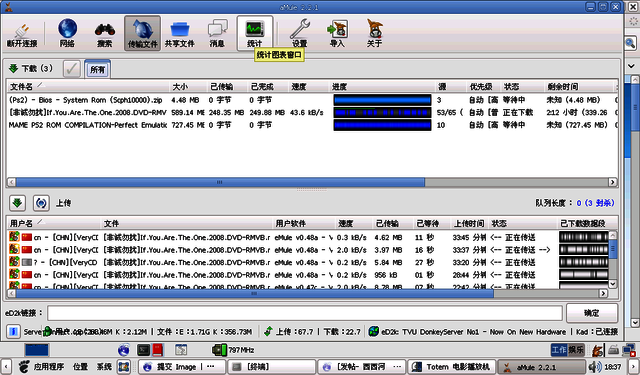Click into the eD2k链接 input field
Viewport: 640px width, 375px height.
(304, 313)
